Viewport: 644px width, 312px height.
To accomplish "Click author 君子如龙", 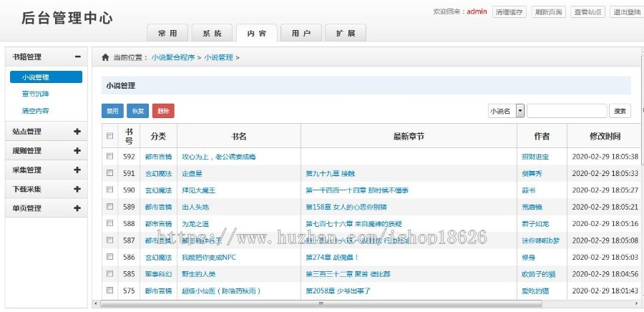I will [x=535, y=224].
